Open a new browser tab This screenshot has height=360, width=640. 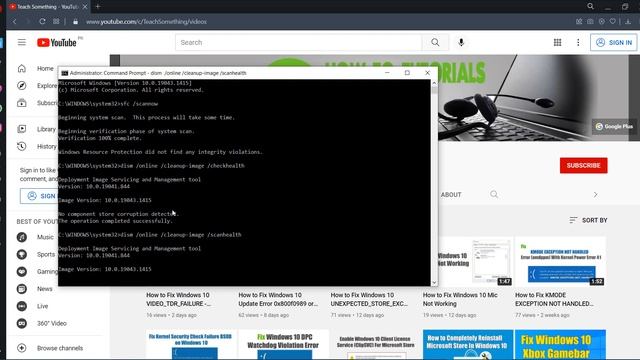(98, 7)
